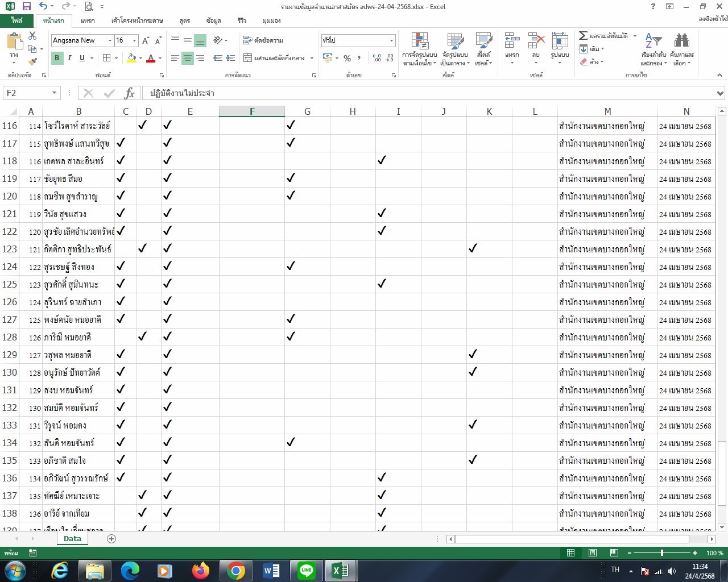Viewport: 728px width, 582px height.
Task: Click the wrap text ตัดข้อความ button
Action: point(263,40)
